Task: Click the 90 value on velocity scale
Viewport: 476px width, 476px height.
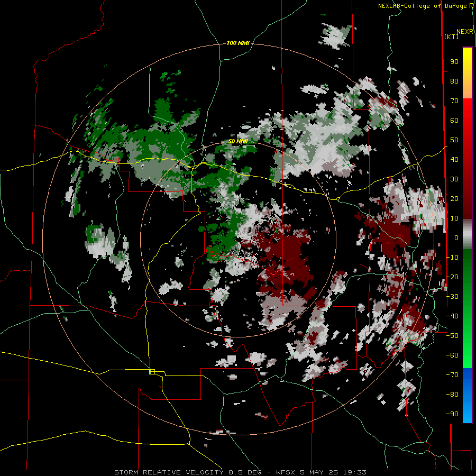Action: (x=454, y=62)
